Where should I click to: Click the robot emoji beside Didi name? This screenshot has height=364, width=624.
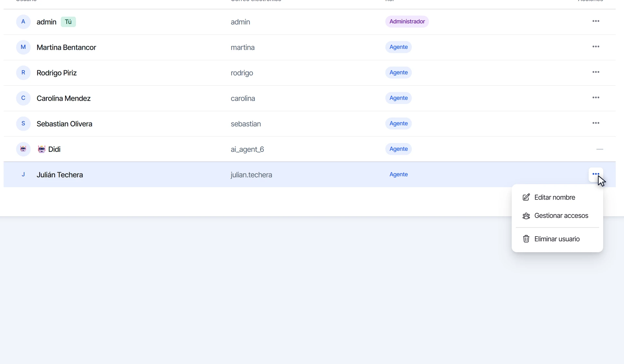tap(42, 149)
